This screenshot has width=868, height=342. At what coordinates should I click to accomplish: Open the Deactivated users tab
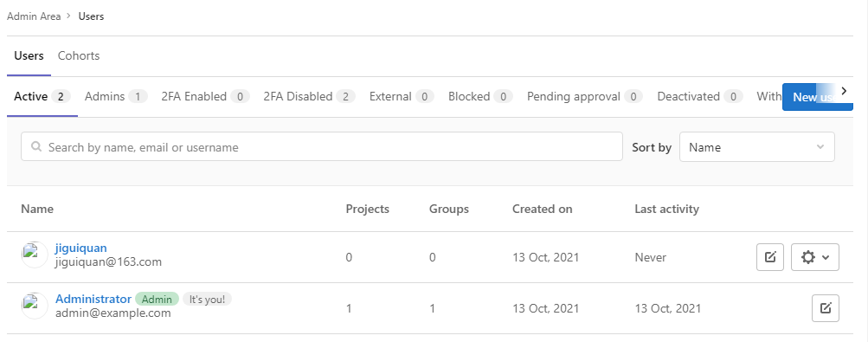(x=700, y=97)
